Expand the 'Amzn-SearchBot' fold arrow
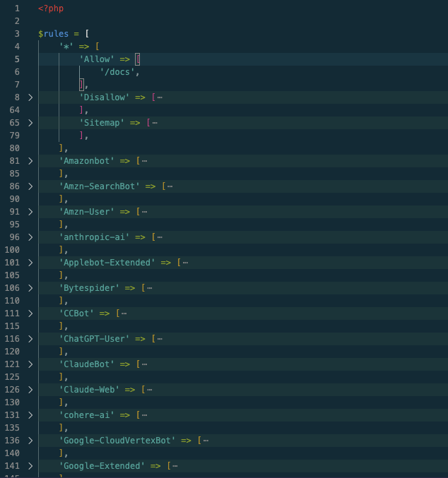The width and height of the screenshot is (448, 478). pos(30,186)
